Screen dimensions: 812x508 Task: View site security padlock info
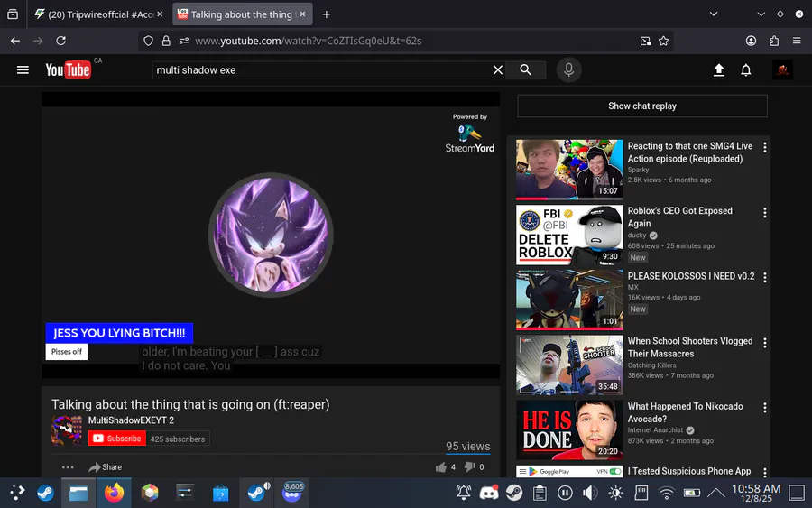166,41
